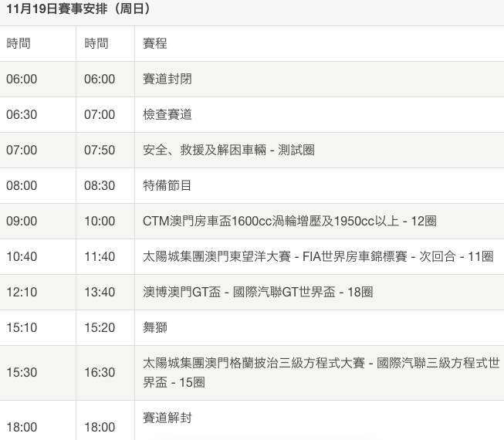Click end time 13:40
Image resolution: width=504 pixels, height=440 pixels.
coord(100,292)
